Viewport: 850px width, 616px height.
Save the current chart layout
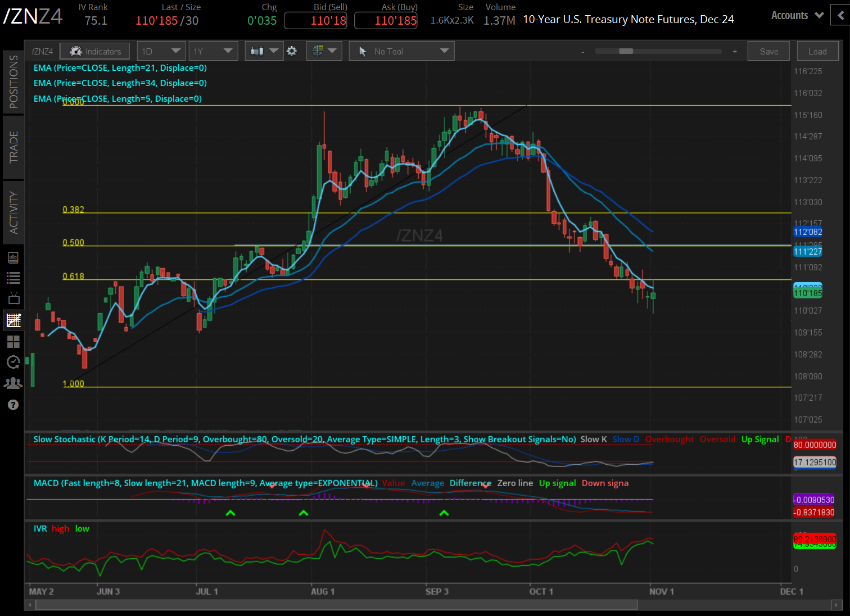tap(768, 51)
